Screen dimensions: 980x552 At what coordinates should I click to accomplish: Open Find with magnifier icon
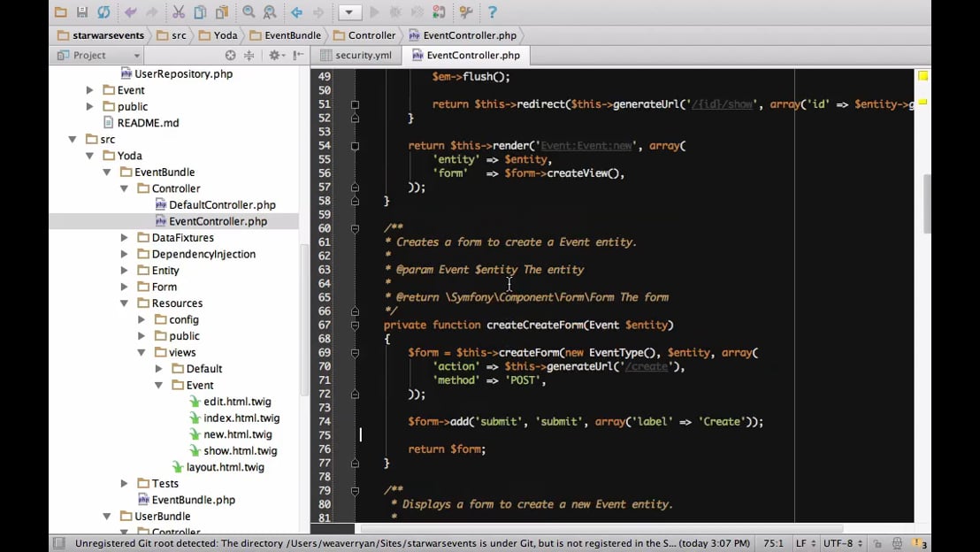coord(249,11)
